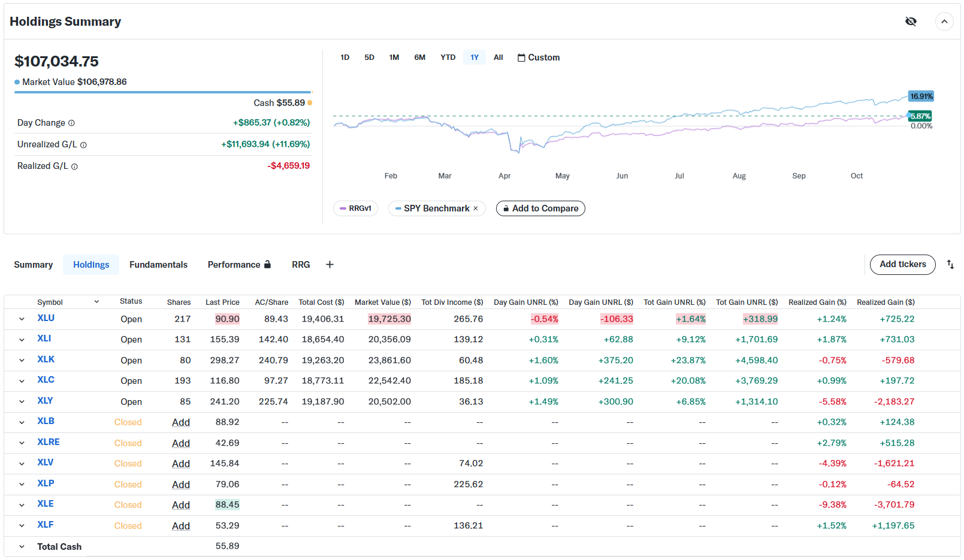Click the Day Change info icon
This screenshot has height=560, width=964.
[71, 123]
